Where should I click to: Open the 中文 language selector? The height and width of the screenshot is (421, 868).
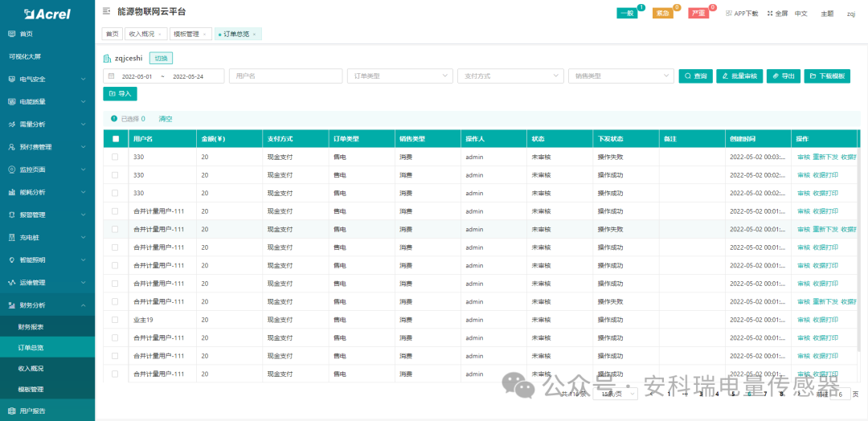800,14
